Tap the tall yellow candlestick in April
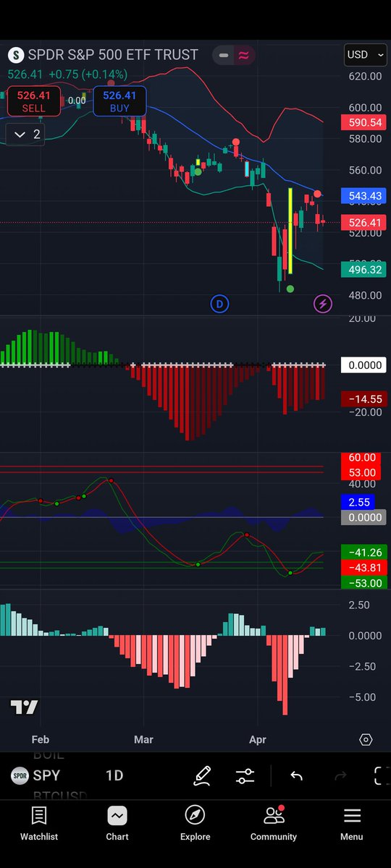Screen dimensions: 391x868 (x=290, y=230)
